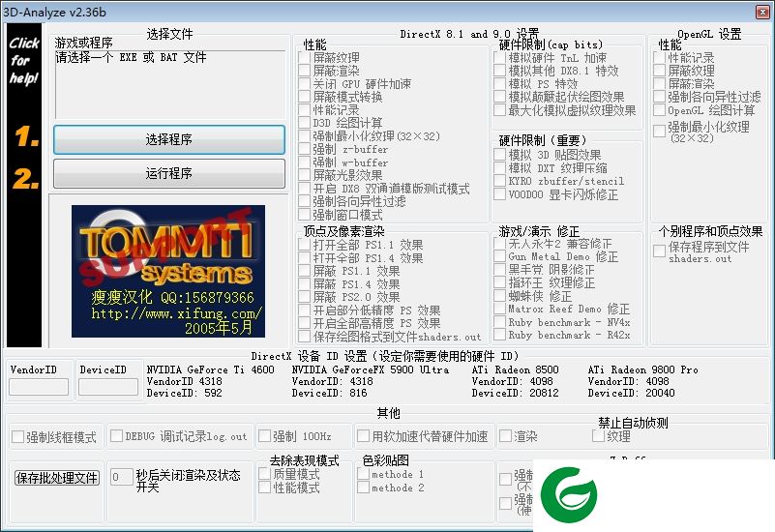Check 关闭 GPU 硬件加速
The image size is (775, 532).
click(305, 84)
